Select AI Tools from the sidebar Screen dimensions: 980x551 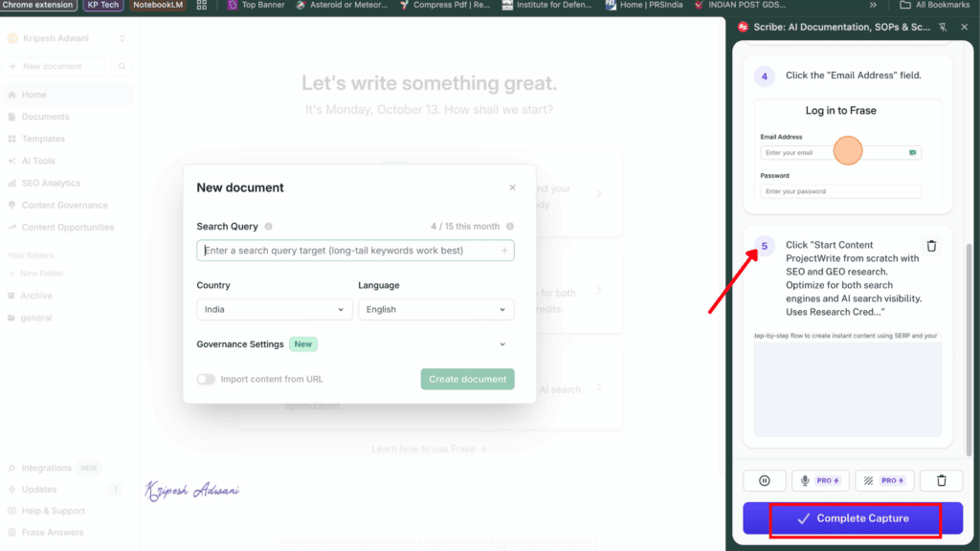click(x=36, y=161)
